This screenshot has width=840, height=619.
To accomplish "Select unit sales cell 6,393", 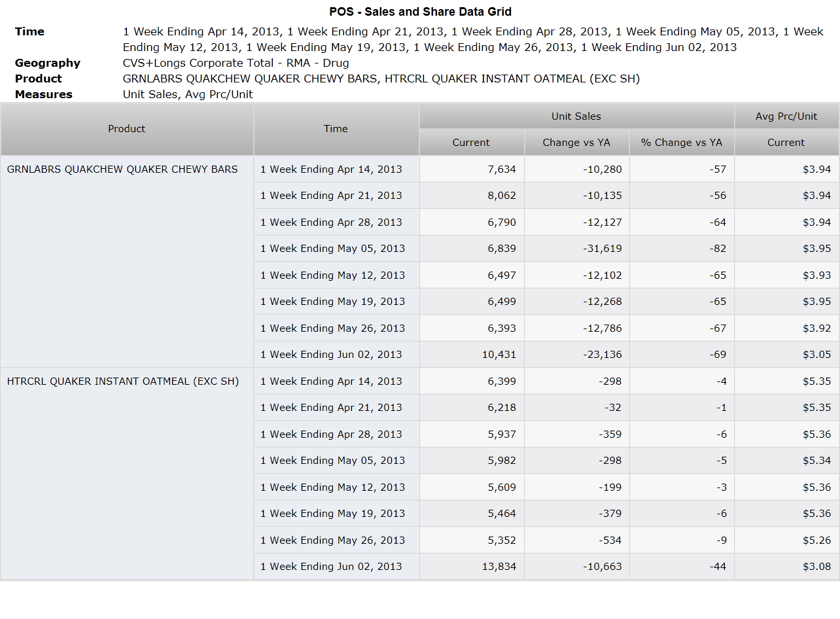I will (x=472, y=328).
